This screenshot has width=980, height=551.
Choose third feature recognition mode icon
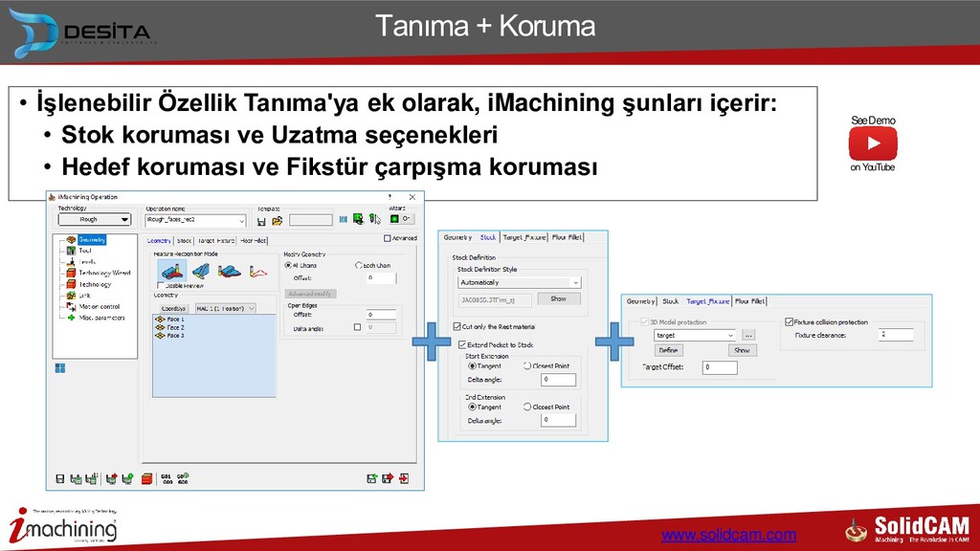(x=229, y=271)
